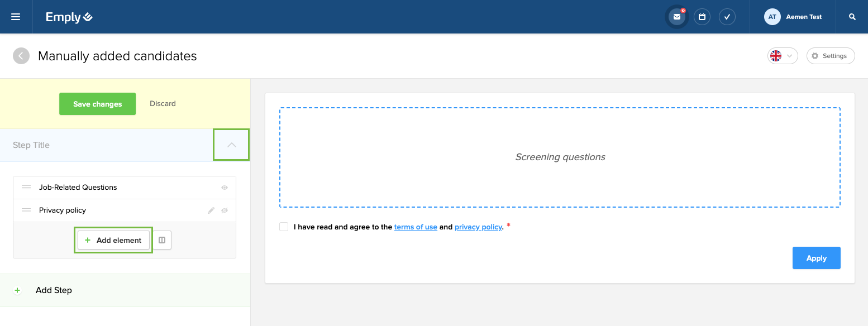The height and width of the screenshot is (326, 868).
Task: Open the tasks checkmark icon
Action: [x=727, y=17]
